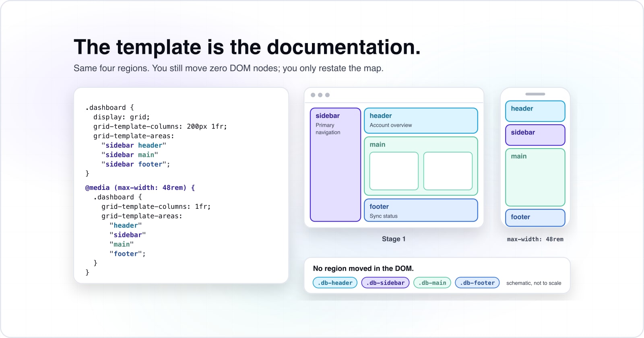Tap the sidebar block in the phone mockup

coord(535,135)
